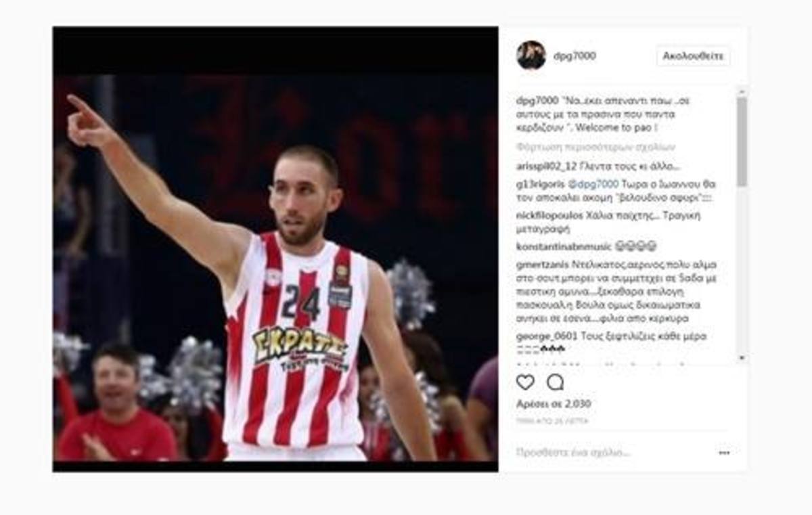Click the comment speech bubble icon
The image size is (812, 515).
555,382
